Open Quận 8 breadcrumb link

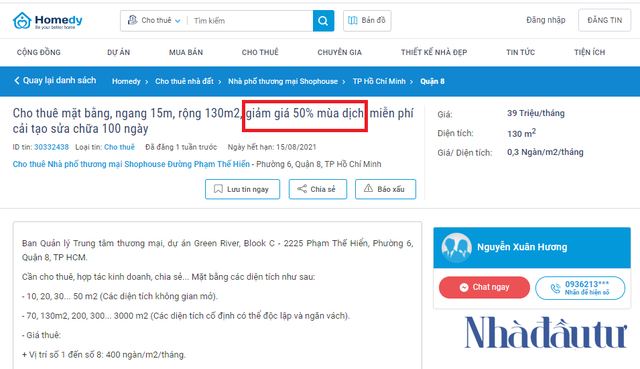(432, 81)
